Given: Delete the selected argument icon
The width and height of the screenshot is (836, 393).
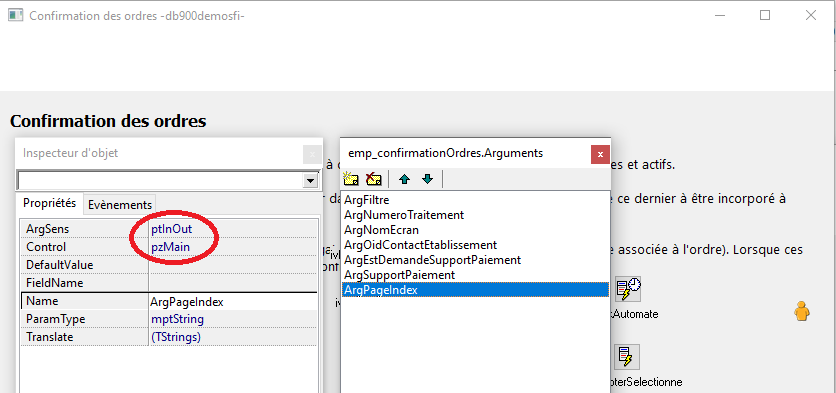Looking at the screenshot, I should [x=374, y=179].
